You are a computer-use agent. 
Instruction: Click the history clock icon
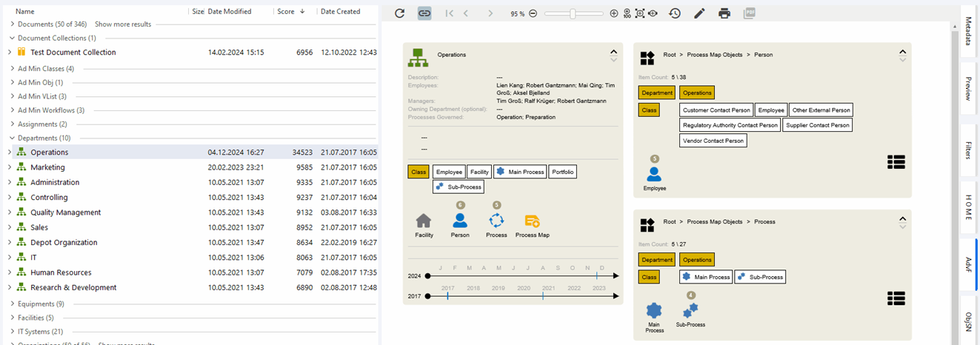point(675,13)
